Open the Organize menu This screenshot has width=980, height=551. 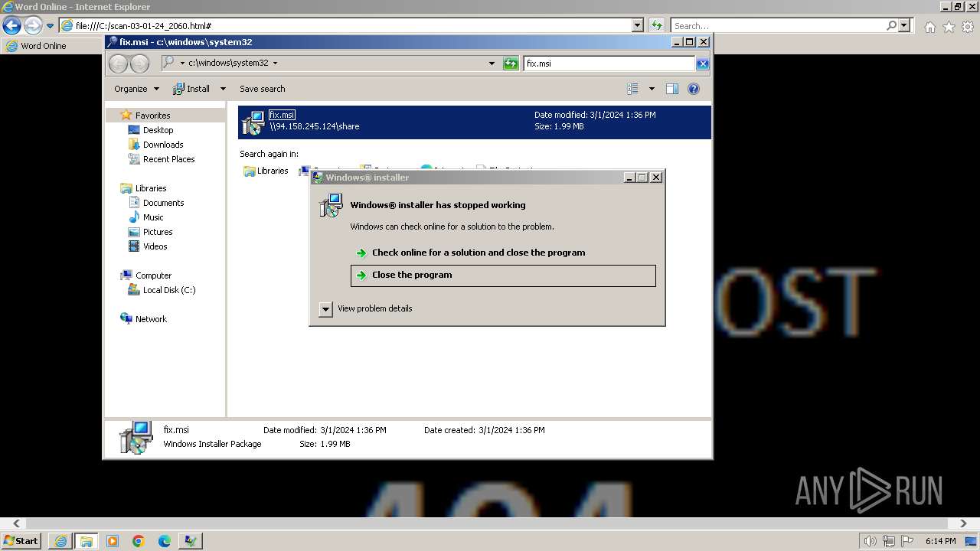[x=136, y=89]
